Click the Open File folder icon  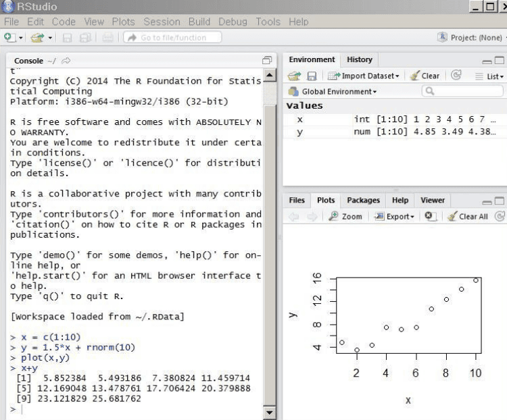pyautogui.click(x=35, y=38)
